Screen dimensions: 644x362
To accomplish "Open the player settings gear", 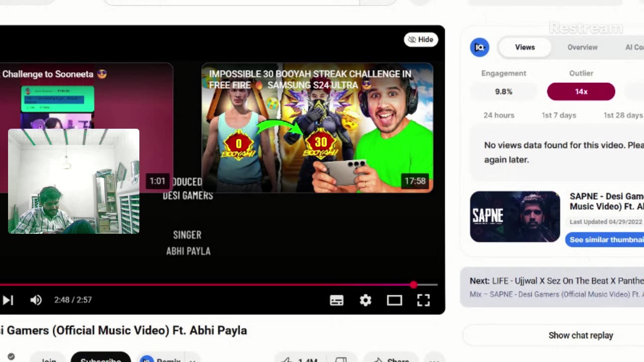I will click(x=366, y=300).
